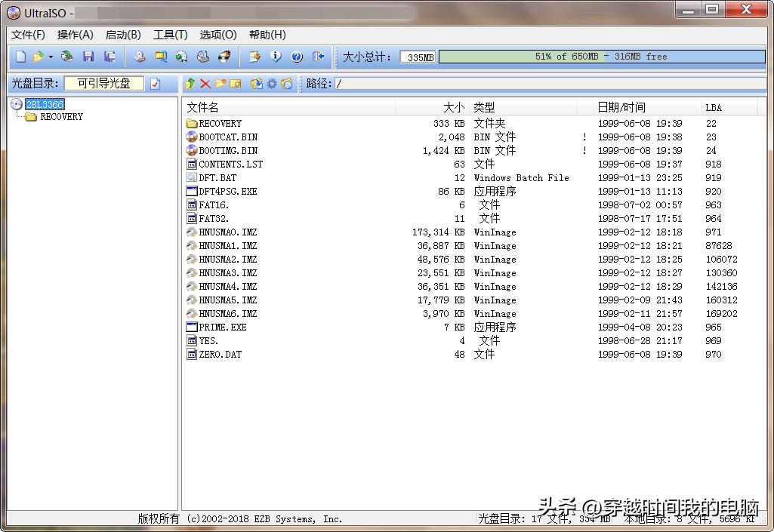Select the Save As toolbar icon
This screenshot has height=532, width=774.
click(108, 57)
